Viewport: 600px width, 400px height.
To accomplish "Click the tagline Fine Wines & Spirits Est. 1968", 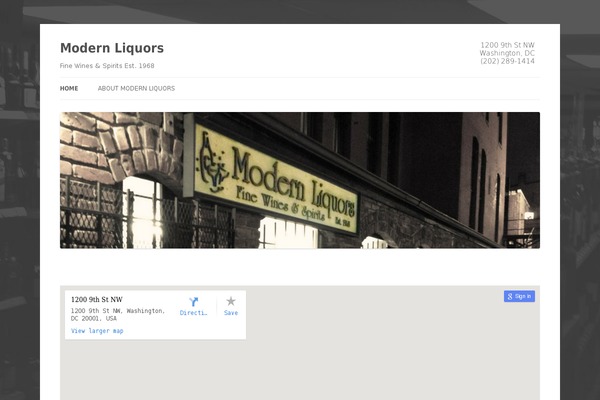I will (107, 66).
